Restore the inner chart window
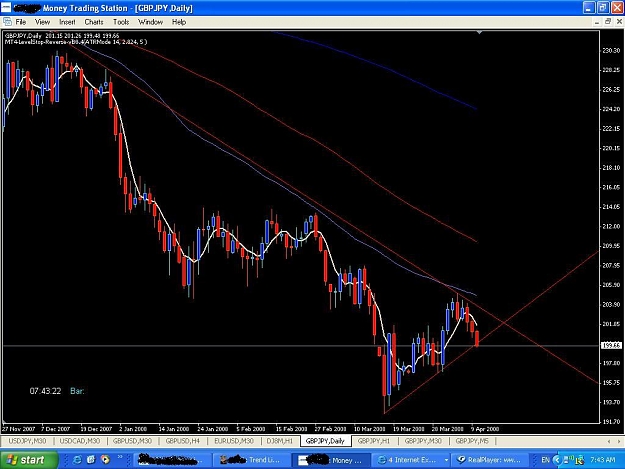Image resolution: width=625 pixels, height=469 pixels. click(608, 22)
